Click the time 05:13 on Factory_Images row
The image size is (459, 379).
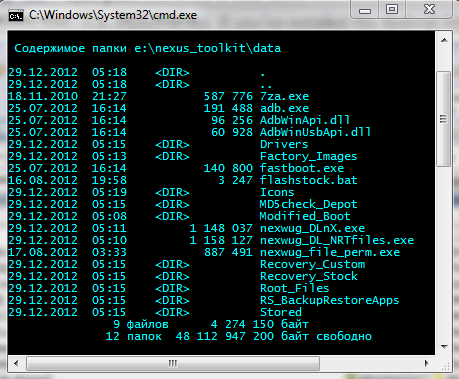pos(109,156)
